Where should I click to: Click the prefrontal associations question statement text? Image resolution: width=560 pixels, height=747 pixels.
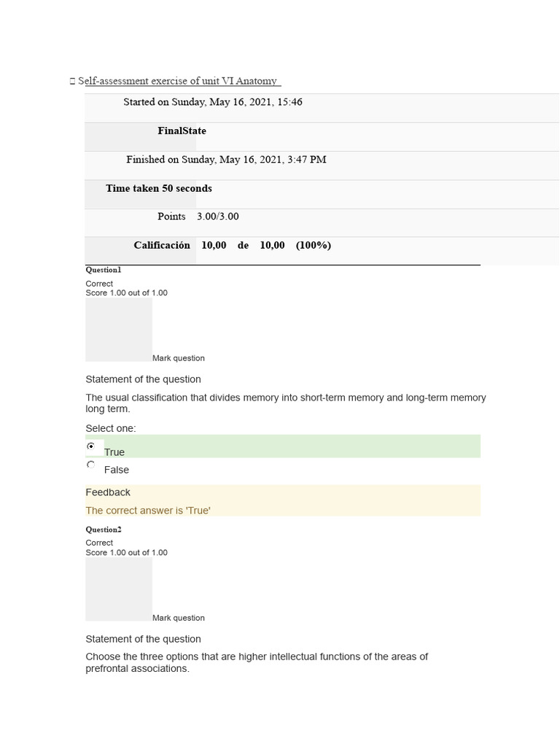pos(257,662)
